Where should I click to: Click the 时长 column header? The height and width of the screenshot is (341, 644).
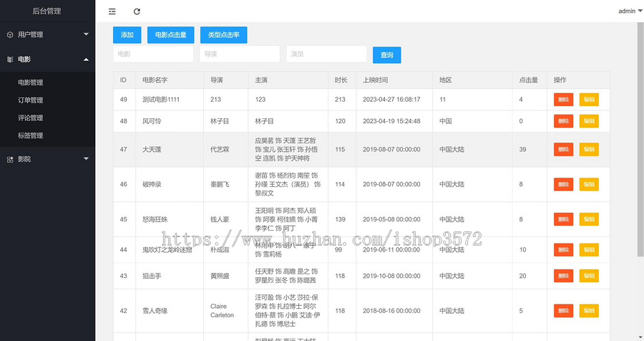(341, 80)
